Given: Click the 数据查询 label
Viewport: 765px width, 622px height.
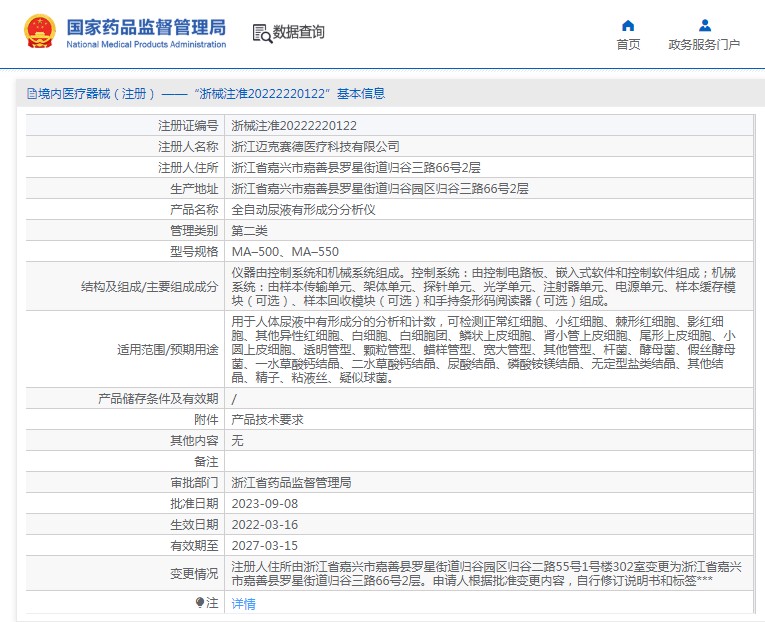Looking at the screenshot, I should [x=299, y=32].
